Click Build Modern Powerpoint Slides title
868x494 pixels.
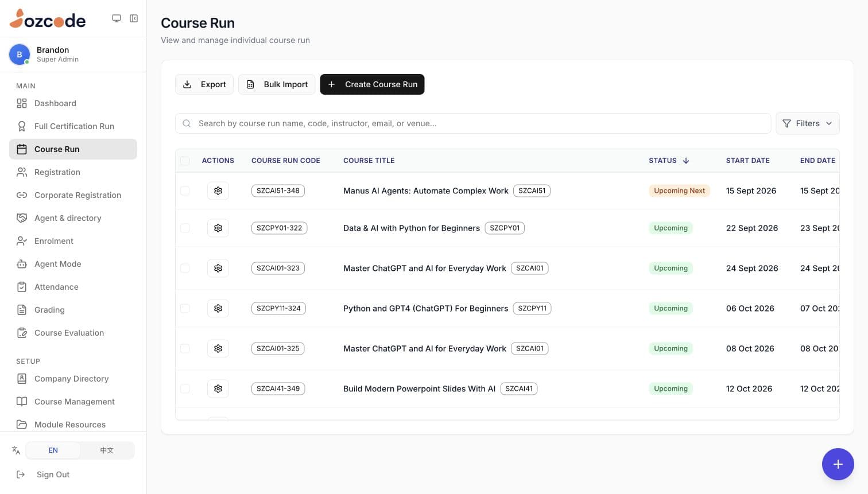coord(419,388)
